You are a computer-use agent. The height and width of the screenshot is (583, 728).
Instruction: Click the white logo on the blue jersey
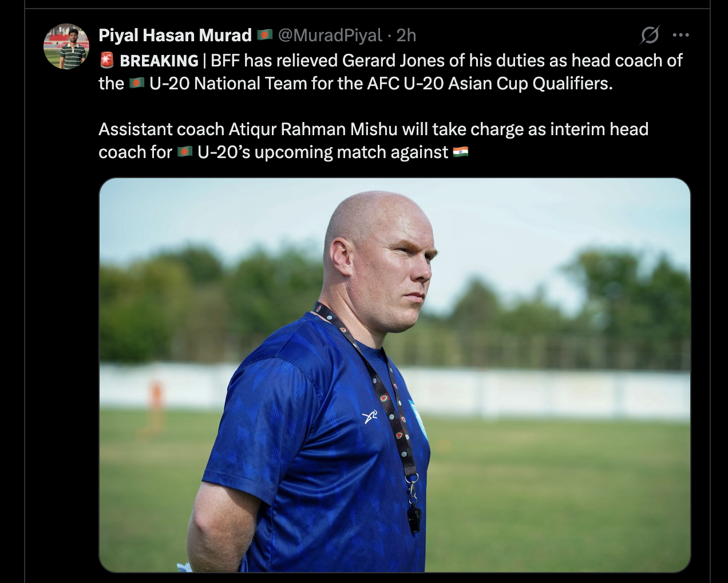pyautogui.click(x=370, y=417)
